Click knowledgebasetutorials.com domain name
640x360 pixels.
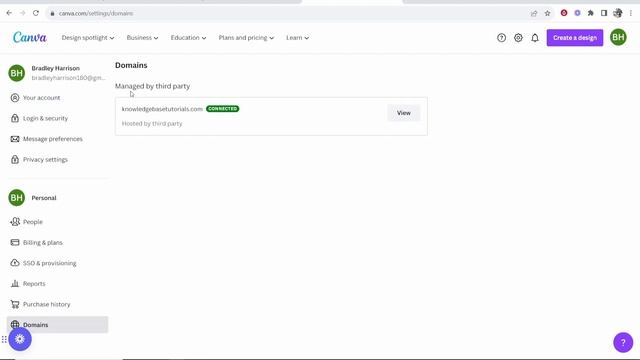click(162, 109)
